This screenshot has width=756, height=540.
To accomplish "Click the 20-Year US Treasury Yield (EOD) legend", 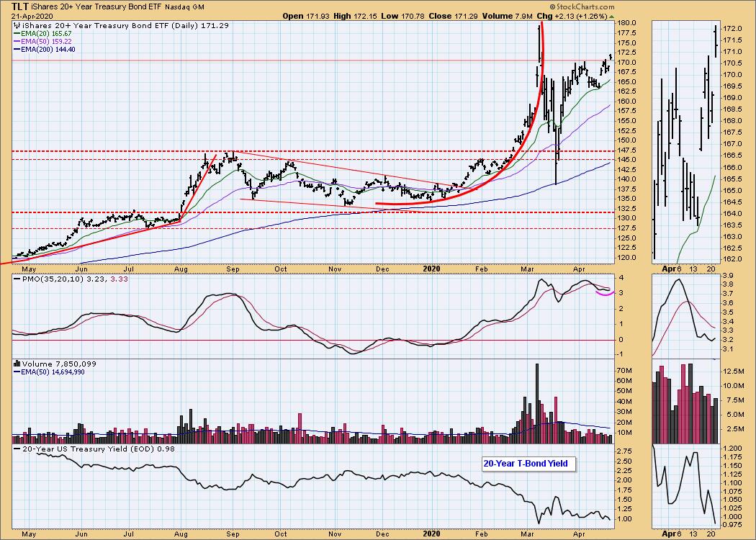I will (94, 449).
